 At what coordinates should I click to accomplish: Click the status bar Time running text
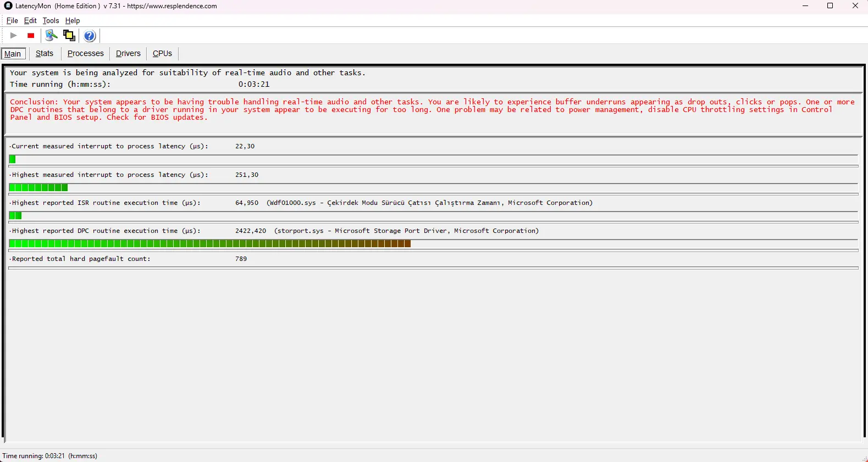coord(50,456)
